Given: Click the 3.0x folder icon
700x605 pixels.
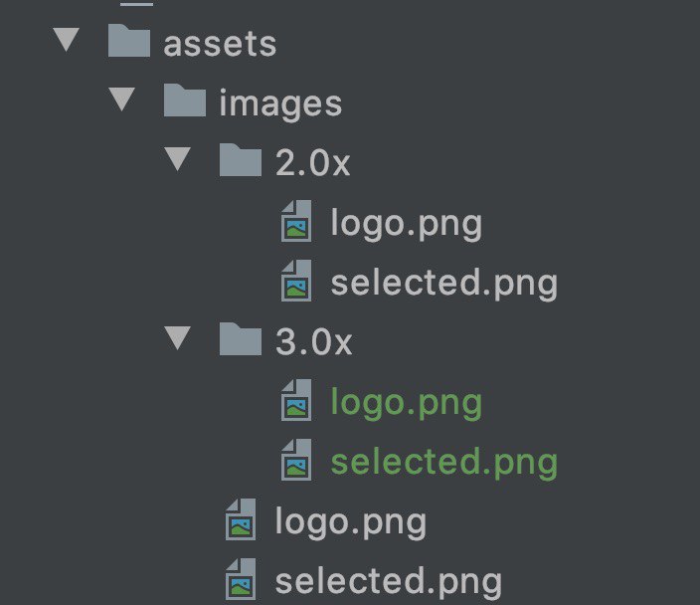Looking at the screenshot, I should (x=241, y=338).
